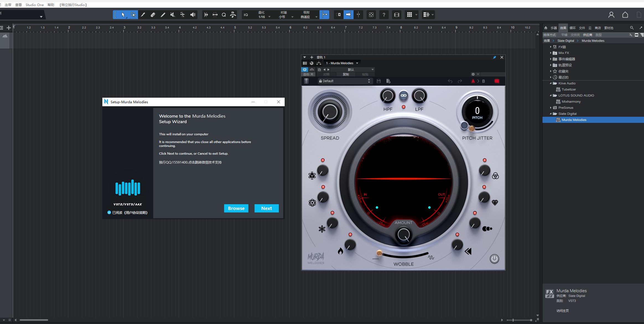Open the 1 - Murda Melodies plugin dropdown
The height and width of the screenshot is (324, 644).
(x=342, y=63)
